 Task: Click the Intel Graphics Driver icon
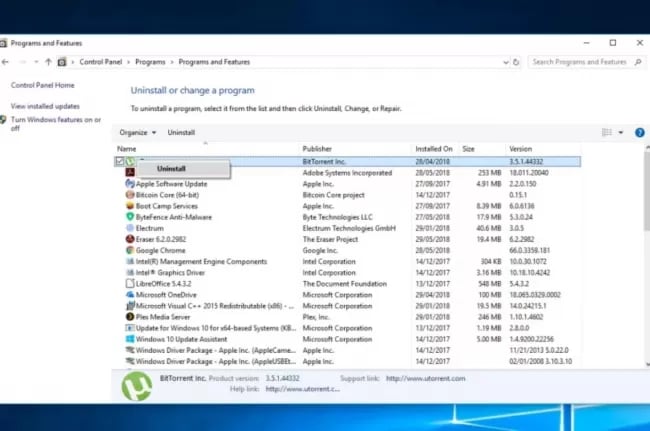tap(130, 272)
